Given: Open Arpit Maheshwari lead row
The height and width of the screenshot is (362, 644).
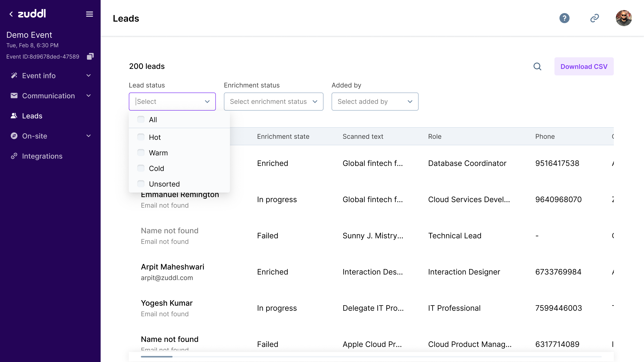Looking at the screenshot, I should pyautogui.click(x=173, y=267).
